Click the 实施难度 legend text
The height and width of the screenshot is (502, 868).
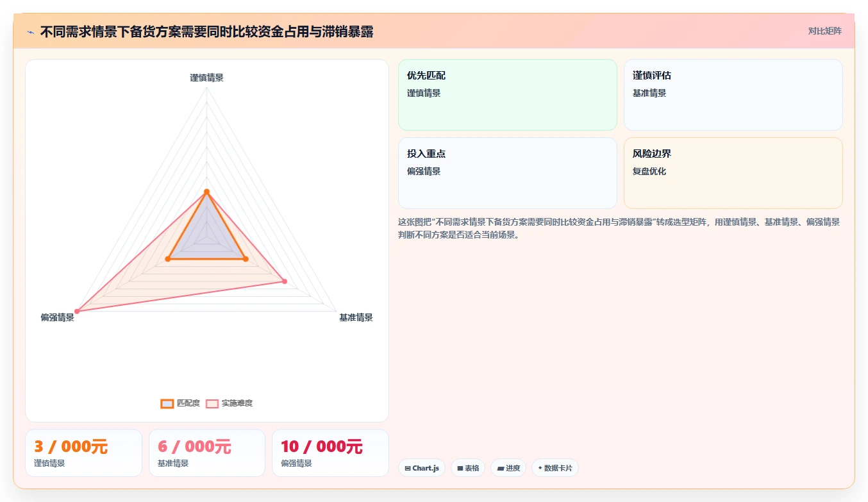(x=237, y=403)
